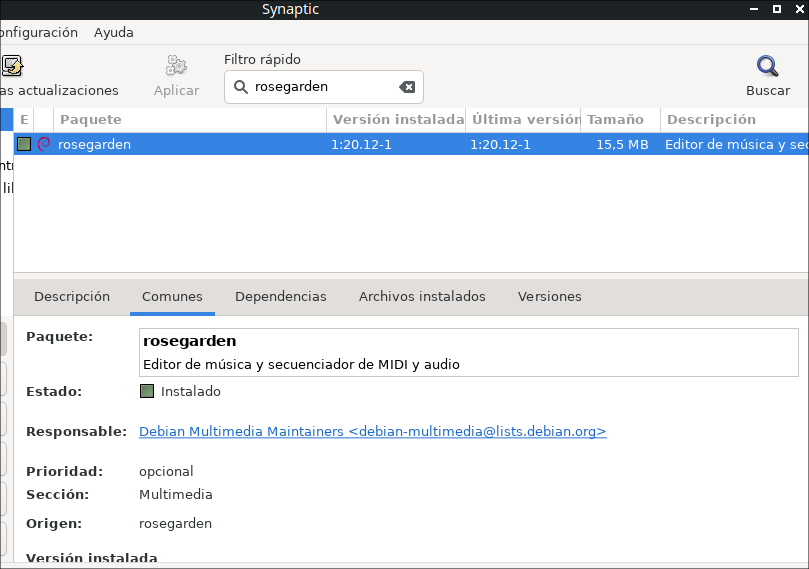Focus the Filtro rápido input field
Viewport: 809px width, 569px height.
click(x=325, y=87)
